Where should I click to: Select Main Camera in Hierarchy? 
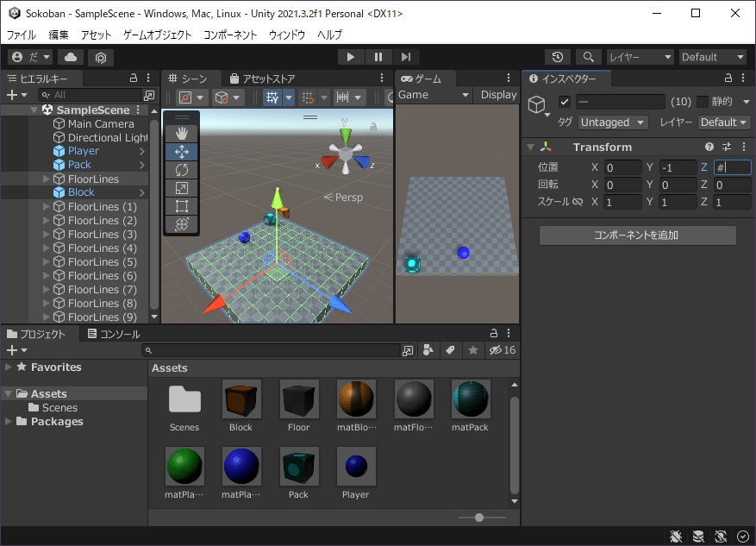point(101,124)
